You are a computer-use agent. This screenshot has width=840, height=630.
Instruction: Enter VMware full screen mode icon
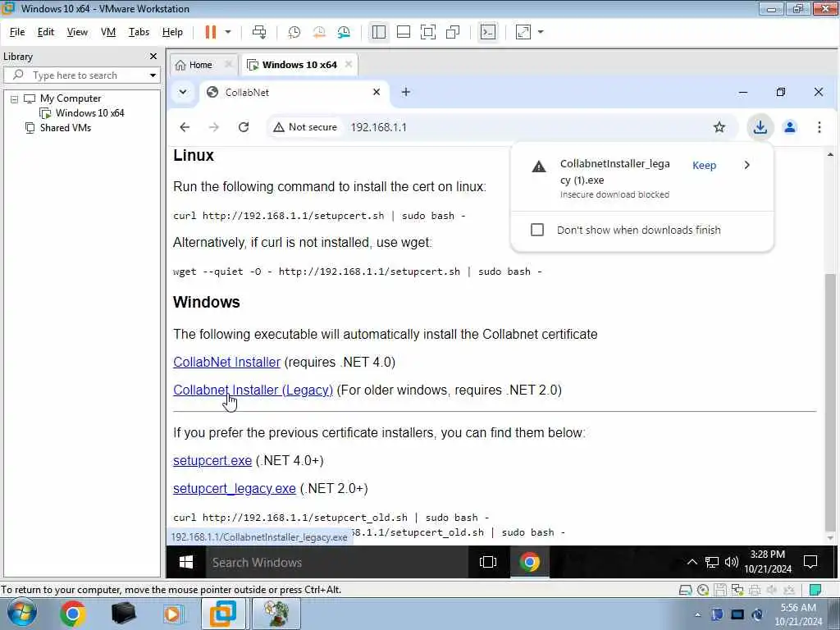pos(428,32)
